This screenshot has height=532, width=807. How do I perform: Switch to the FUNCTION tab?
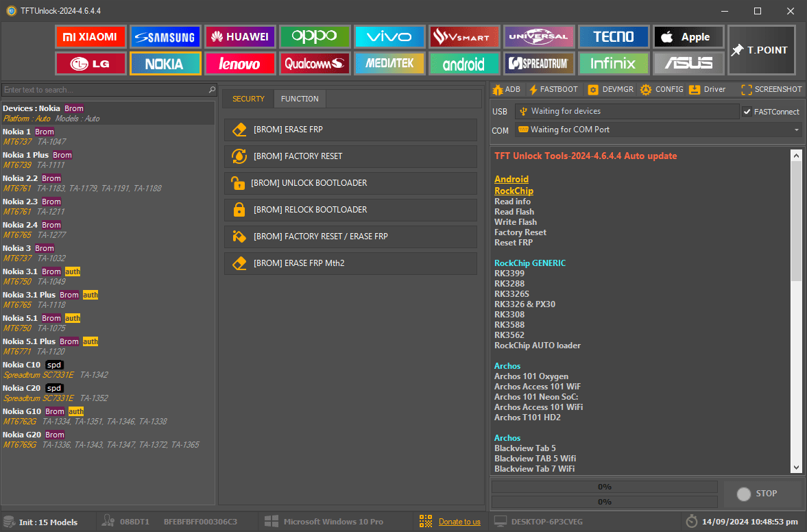pos(300,99)
